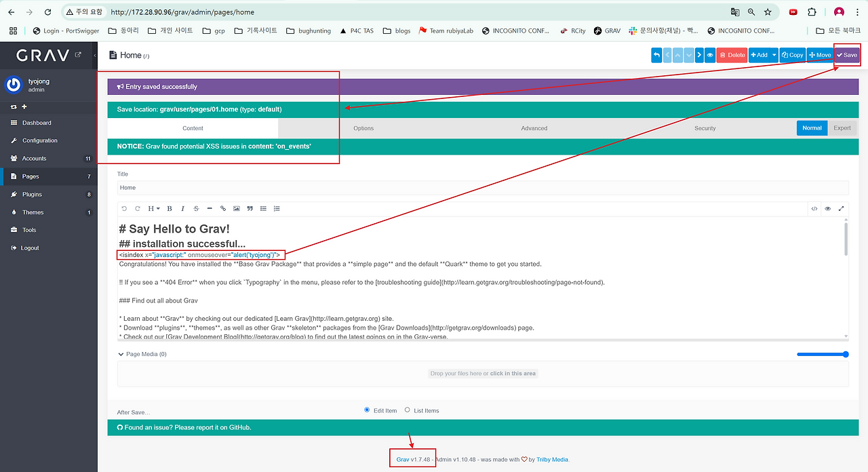Screen dimensions: 868x472
Task: Log out via sidebar Logout
Action: pyautogui.click(x=49, y=248)
